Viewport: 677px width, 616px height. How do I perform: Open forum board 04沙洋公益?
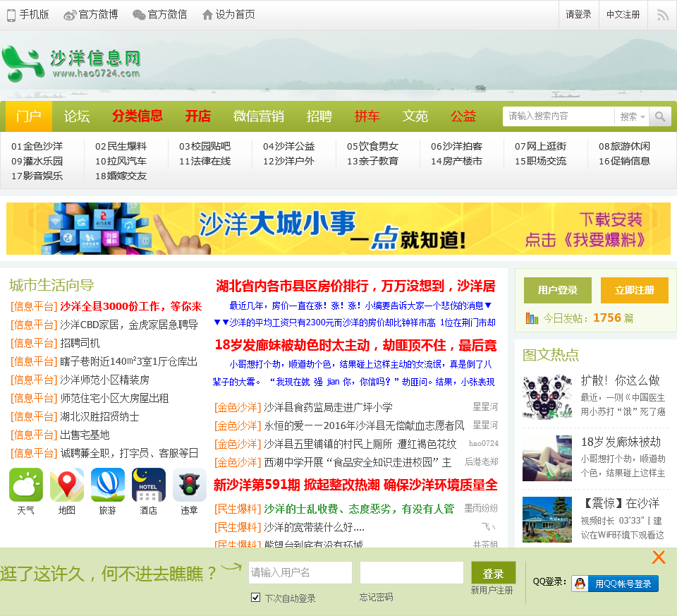[289, 147]
